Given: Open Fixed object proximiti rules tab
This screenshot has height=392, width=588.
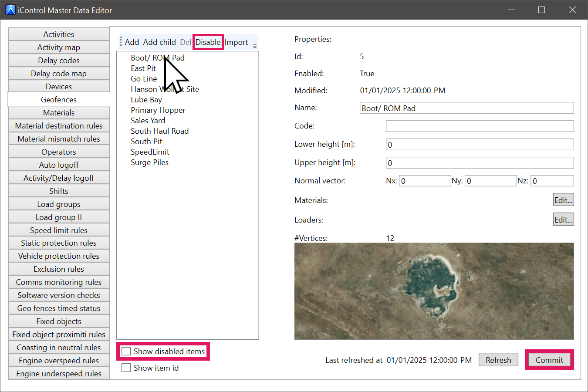Looking at the screenshot, I should coord(59,335).
